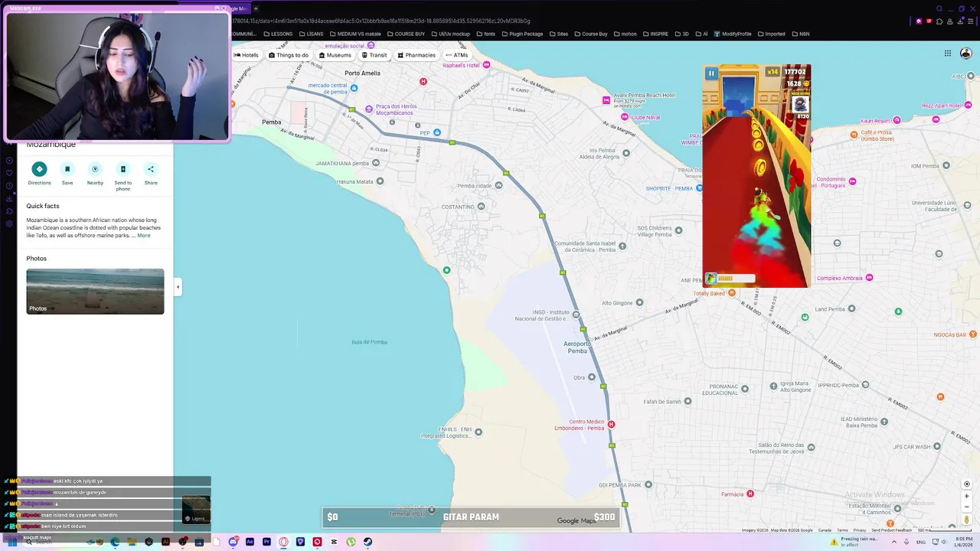Open browser Extensions puzzle icon
980x551 pixels.
[x=939, y=21]
